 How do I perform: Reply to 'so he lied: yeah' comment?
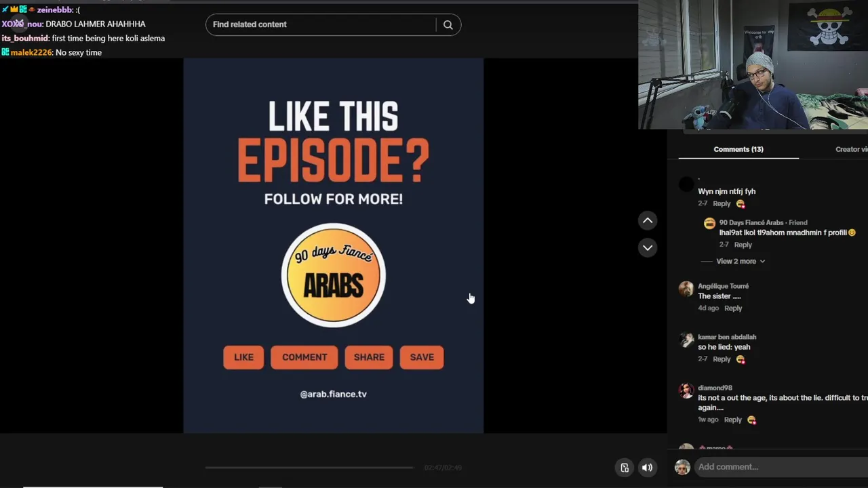pos(722,359)
